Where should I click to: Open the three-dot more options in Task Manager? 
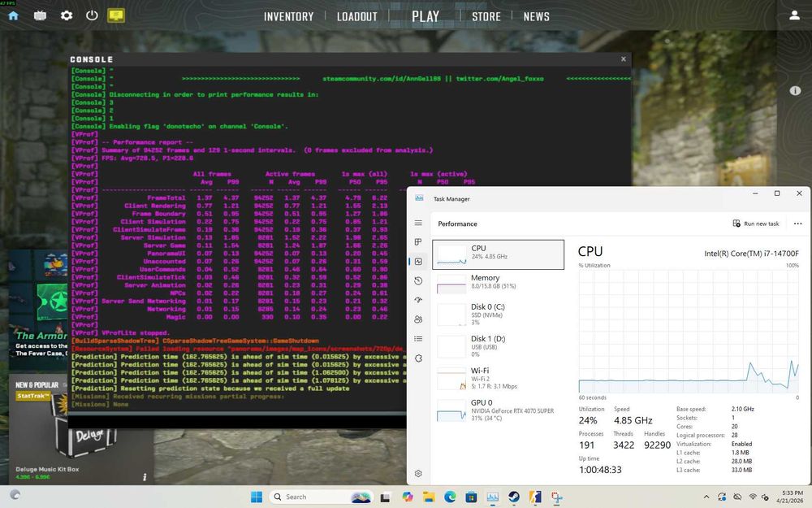[797, 224]
